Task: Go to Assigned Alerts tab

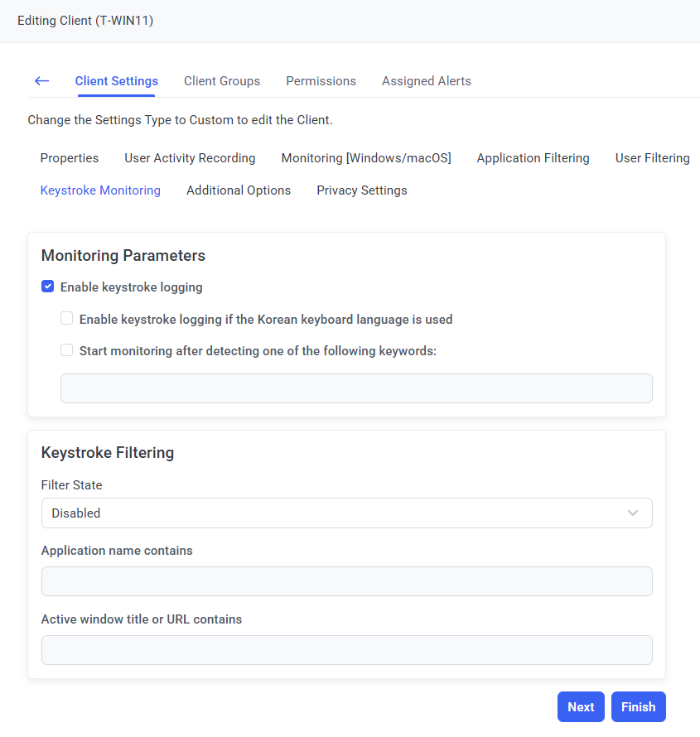Action: click(426, 81)
